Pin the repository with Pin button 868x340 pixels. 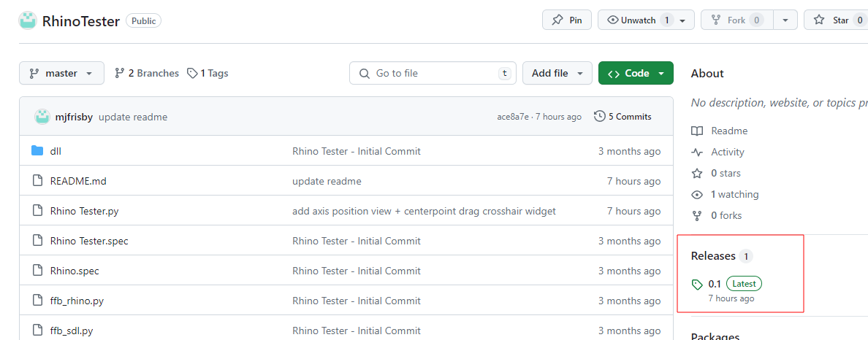click(x=567, y=20)
